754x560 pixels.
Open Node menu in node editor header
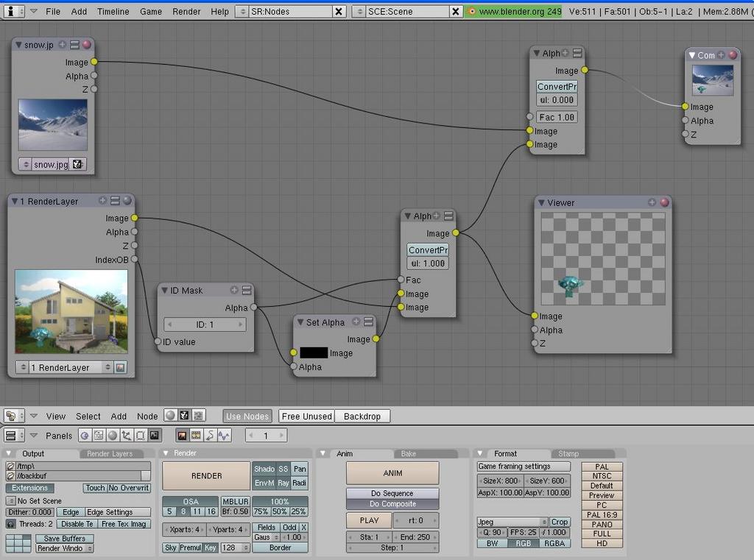[x=147, y=417]
